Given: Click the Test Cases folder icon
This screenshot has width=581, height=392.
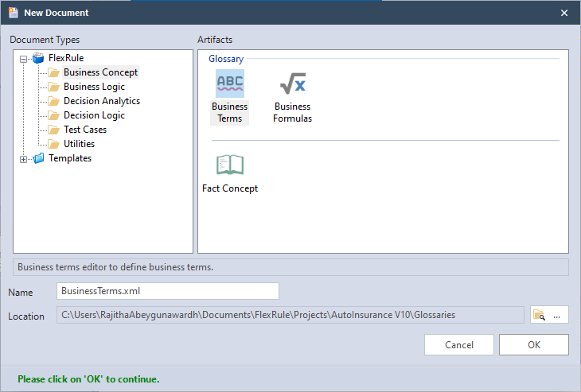Looking at the screenshot, I should (54, 130).
